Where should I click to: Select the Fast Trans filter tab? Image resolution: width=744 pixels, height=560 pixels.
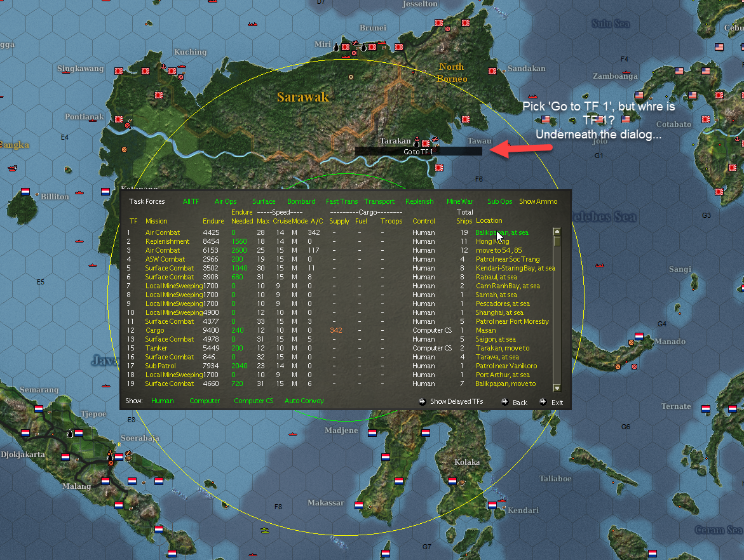point(342,201)
